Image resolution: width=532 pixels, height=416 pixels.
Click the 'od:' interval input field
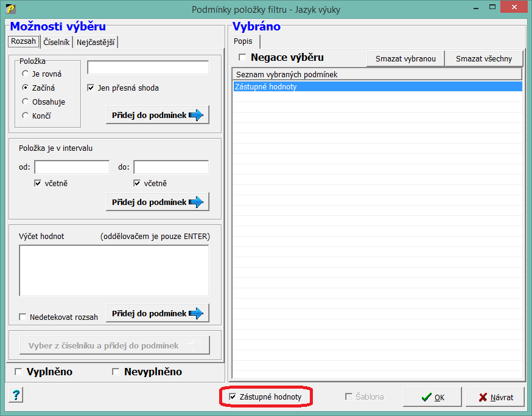[x=72, y=167]
